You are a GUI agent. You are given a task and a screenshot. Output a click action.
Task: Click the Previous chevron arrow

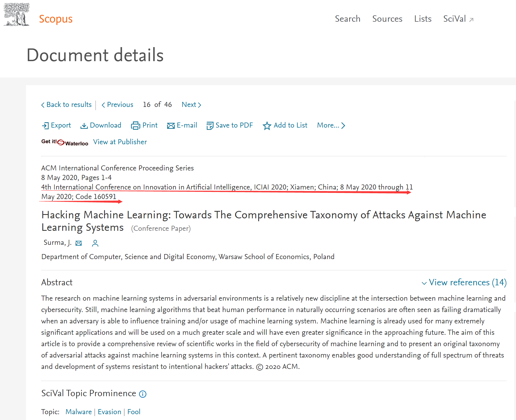coord(103,105)
